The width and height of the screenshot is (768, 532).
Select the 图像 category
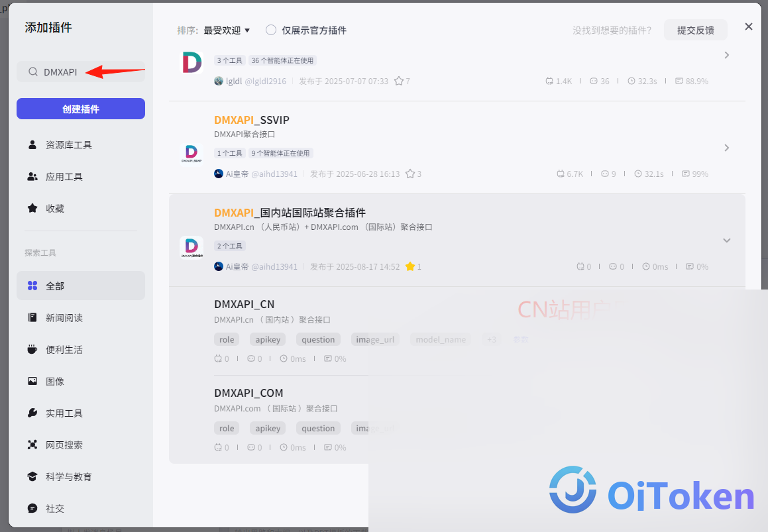[x=81, y=381]
